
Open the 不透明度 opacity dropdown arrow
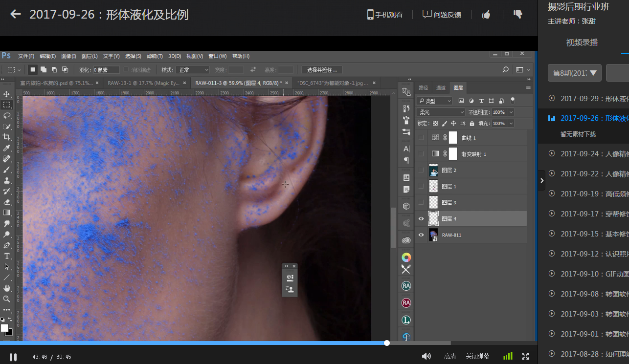tap(511, 112)
